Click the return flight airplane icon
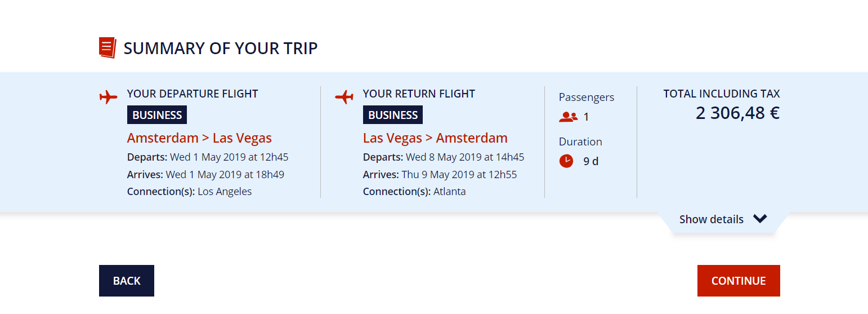868x314 pixels. [x=344, y=97]
